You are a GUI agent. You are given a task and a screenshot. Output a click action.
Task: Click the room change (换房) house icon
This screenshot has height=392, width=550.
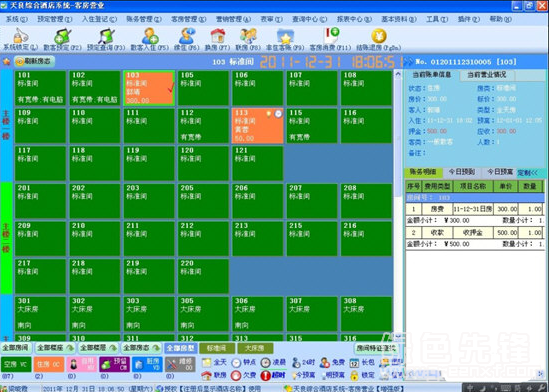tap(217, 36)
